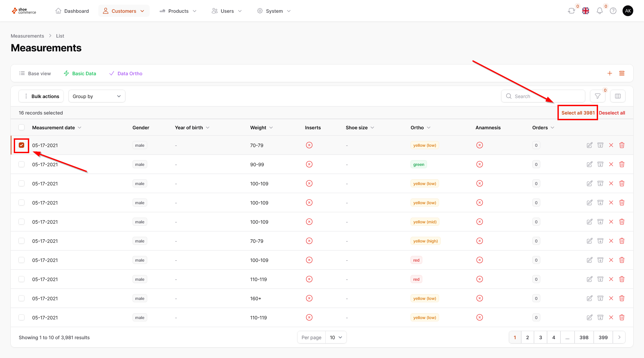This screenshot has width=644, height=358.
Task: Open the Bulk actions button
Action: point(41,96)
